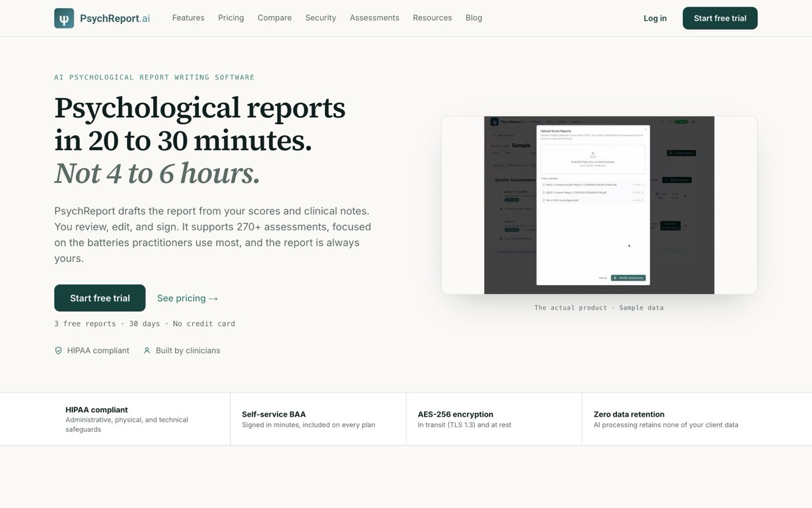The height and width of the screenshot is (508, 812).
Task: Click bold 'HIPAA compliant' heading in feature strip
Action: pyautogui.click(x=96, y=410)
